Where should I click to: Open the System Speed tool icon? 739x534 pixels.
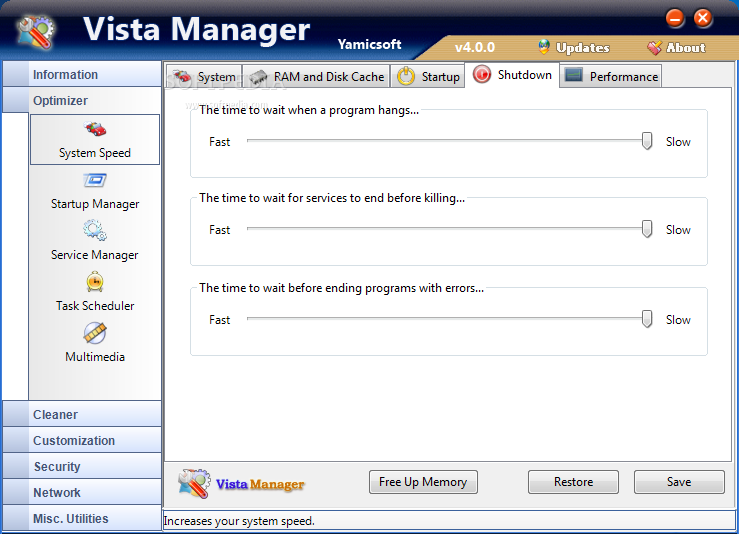(95, 128)
